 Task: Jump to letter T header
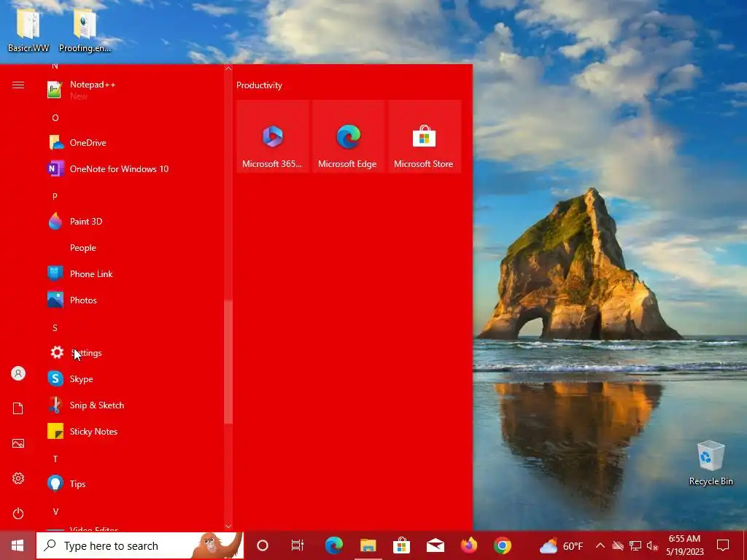coord(55,459)
